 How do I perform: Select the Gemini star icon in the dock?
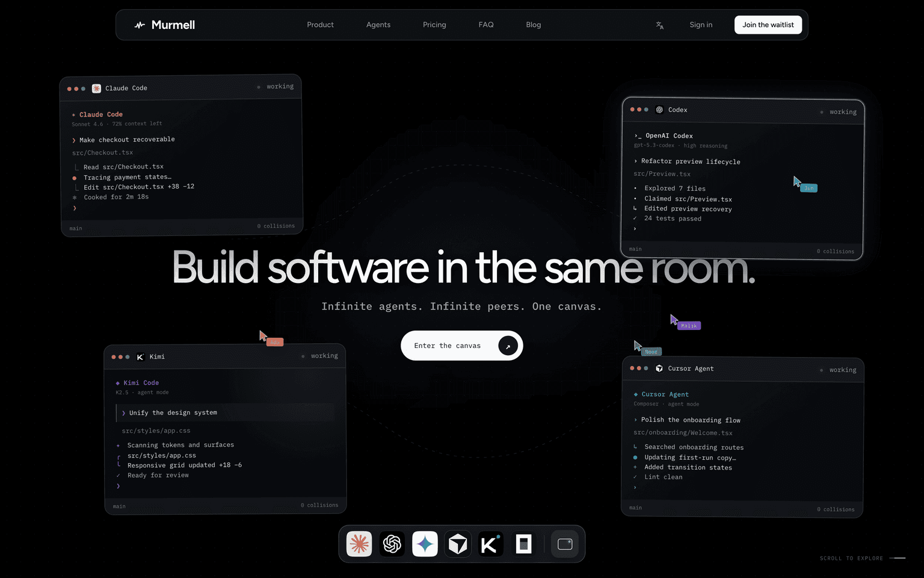point(425,544)
